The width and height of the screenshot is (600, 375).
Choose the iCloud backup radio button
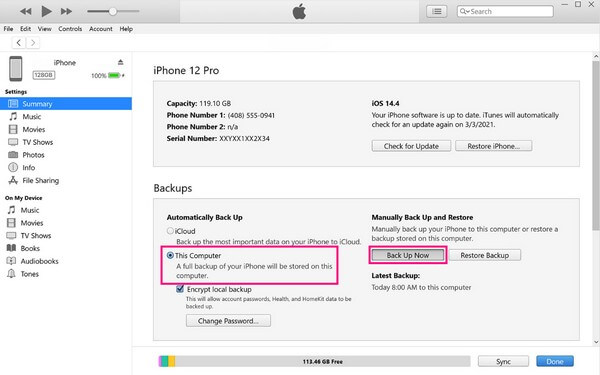point(170,231)
